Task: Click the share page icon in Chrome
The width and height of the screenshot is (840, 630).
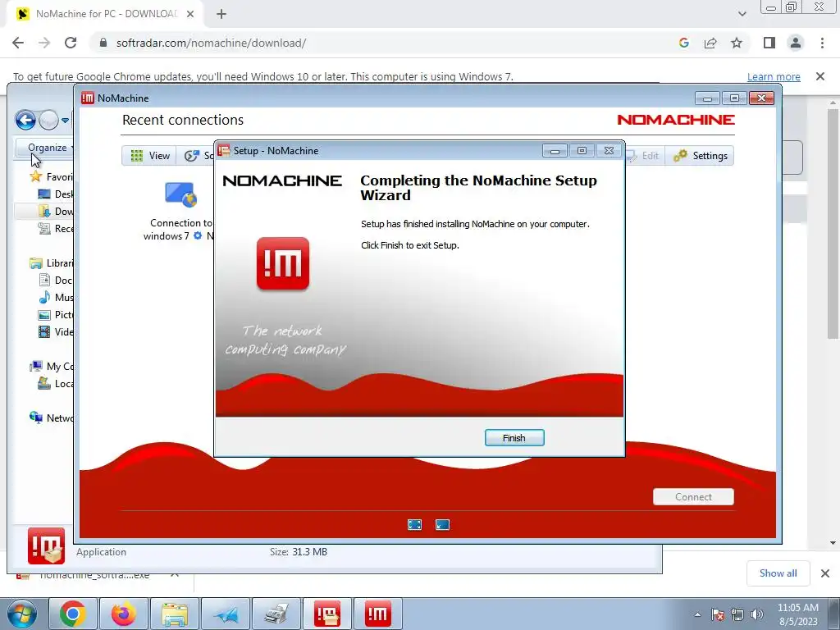Action: [x=710, y=43]
